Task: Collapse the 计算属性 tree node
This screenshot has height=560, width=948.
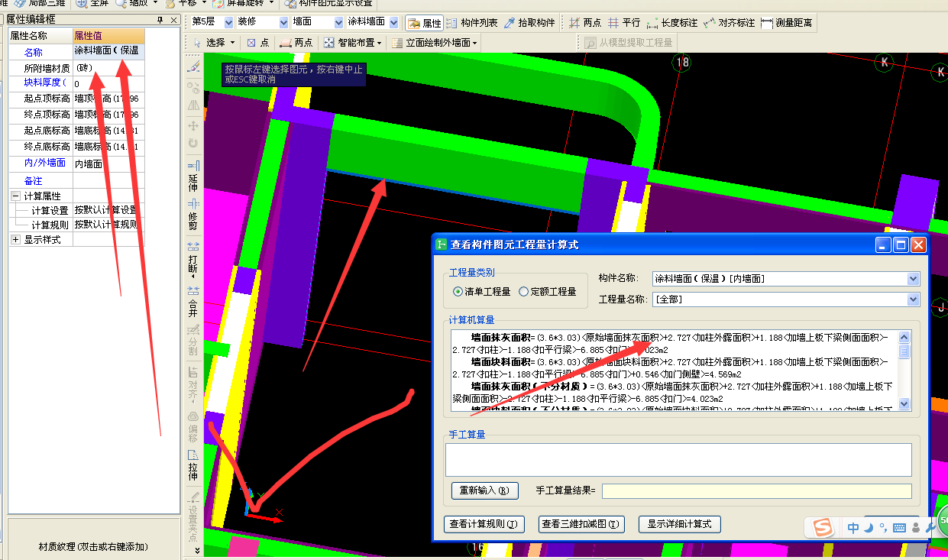Action: coord(16,196)
